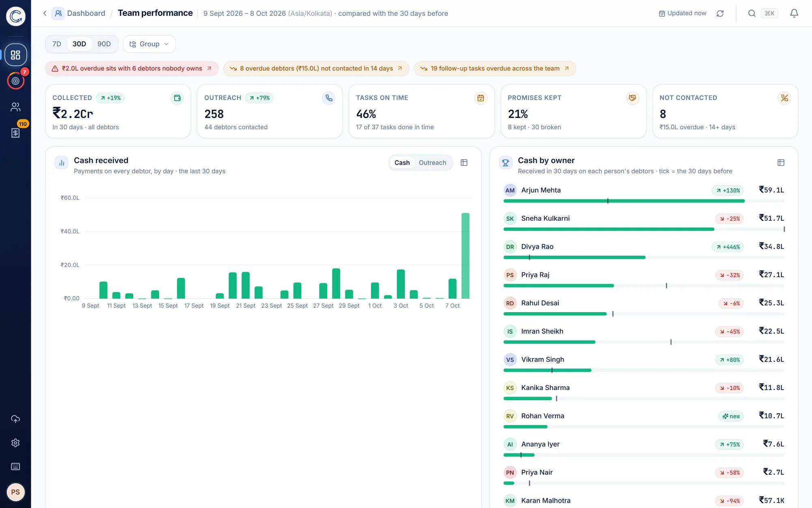The width and height of the screenshot is (812, 508).
Task: Click Sneha Kulkarni's progress bar
Action: pos(644,229)
